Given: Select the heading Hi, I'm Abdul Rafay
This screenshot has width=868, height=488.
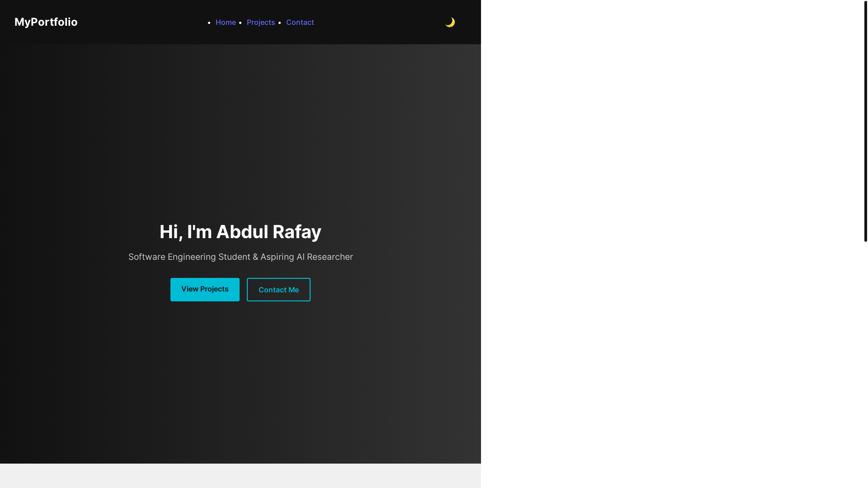Looking at the screenshot, I should (x=241, y=232).
